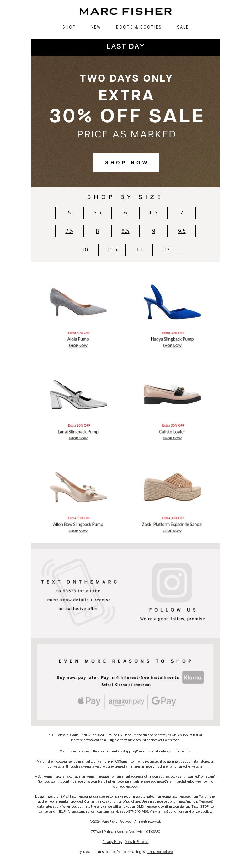
Task: Choose size 10.5 link
Action: (x=112, y=250)
